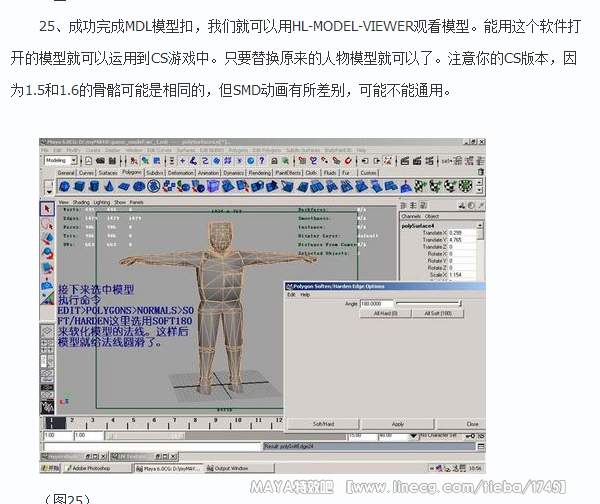Open the Custom shelf tab
The width and height of the screenshot is (600, 504).
coord(368,173)
